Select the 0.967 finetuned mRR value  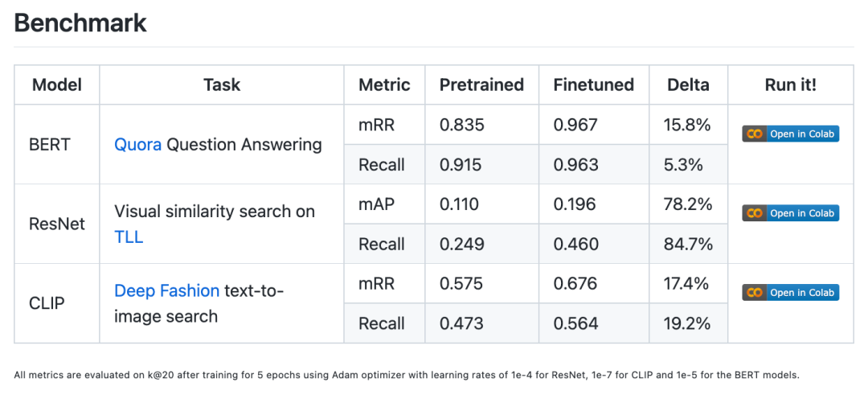[x=575, y=125]
